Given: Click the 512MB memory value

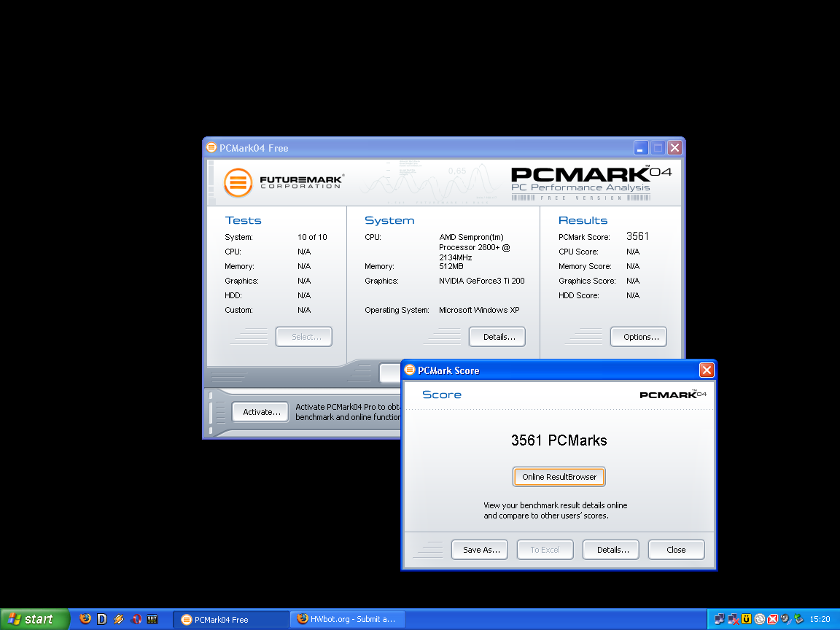Looking at the screenshot, I should [451, 266].
